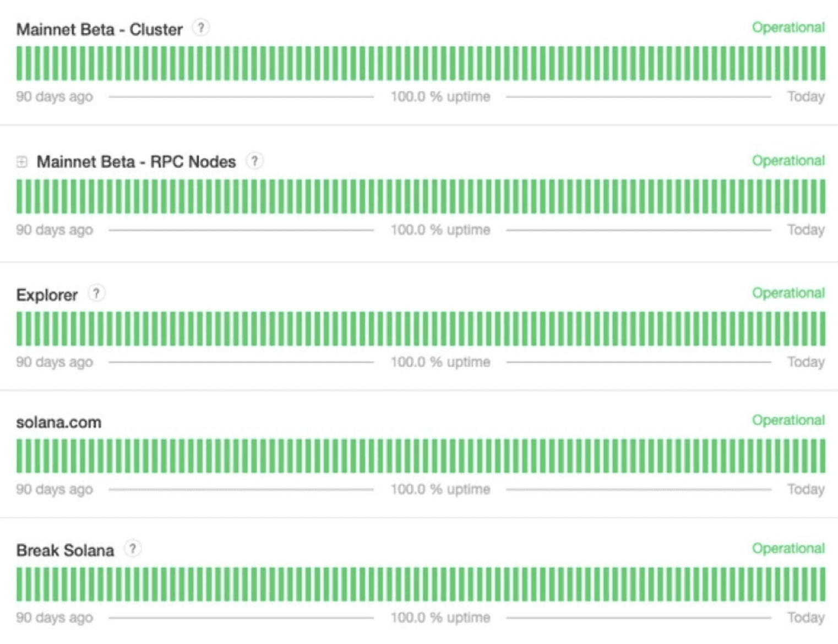Click the Mainnet Beta - Cluster title

(99, 29)
